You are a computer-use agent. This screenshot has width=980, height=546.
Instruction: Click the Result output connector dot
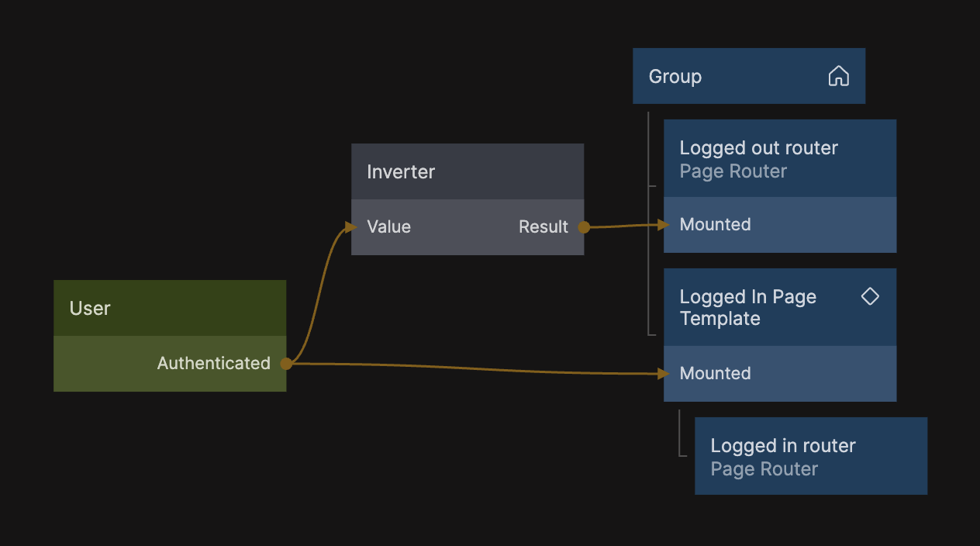click(584, 227)
